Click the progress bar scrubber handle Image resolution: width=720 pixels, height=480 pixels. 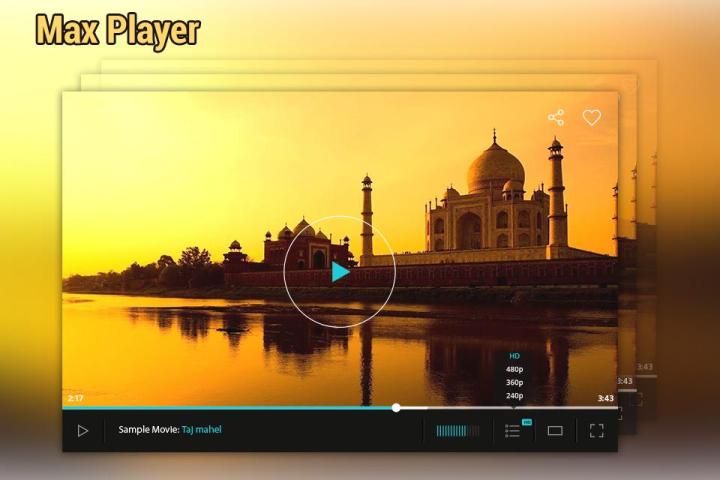click(x=397, y=408)
